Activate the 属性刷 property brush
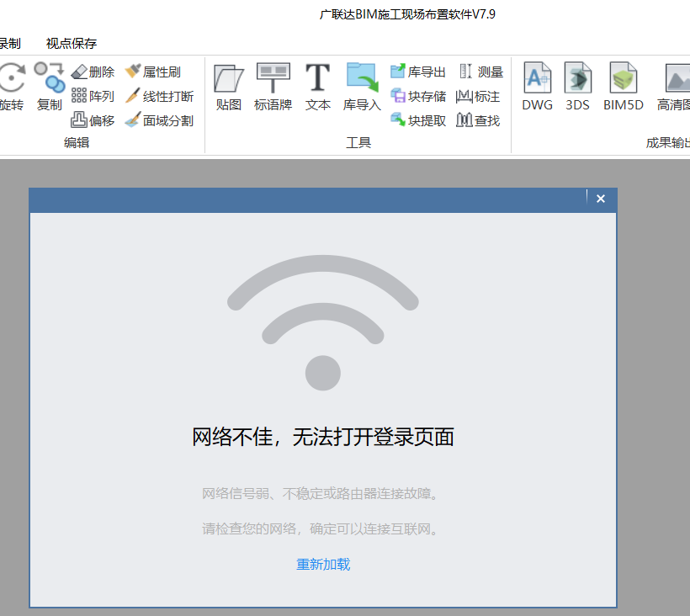 pyautogui.click(x=152, y=72)
